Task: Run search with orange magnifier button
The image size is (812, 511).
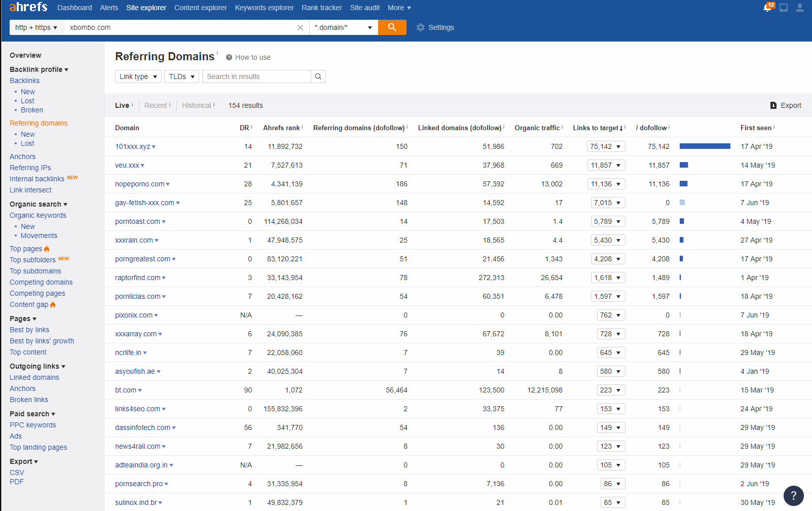Action: pos(392,27)
